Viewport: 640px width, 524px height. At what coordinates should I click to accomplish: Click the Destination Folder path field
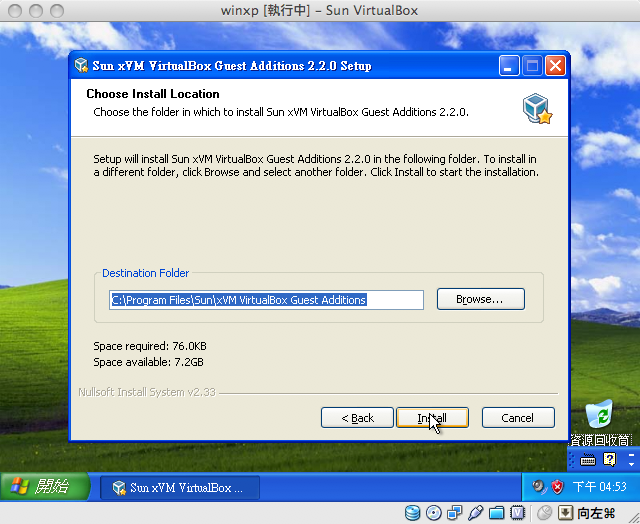[266, 300]
